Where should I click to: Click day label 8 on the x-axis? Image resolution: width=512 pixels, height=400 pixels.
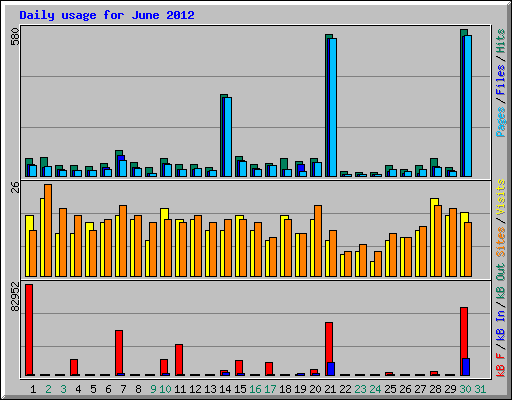[138, 389]
